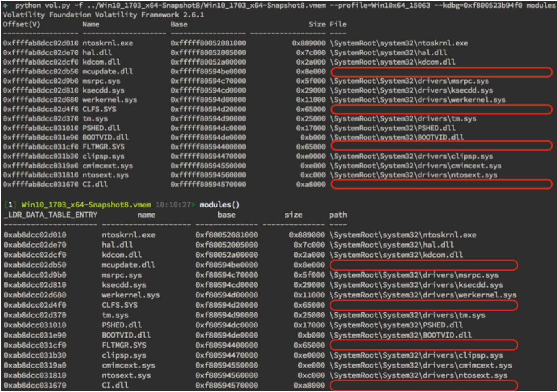Image resolution: width=557 pixels, height=392 pixels.
Task: Click base address '0xfffff80594c70000'
Action: coord(208,81)
